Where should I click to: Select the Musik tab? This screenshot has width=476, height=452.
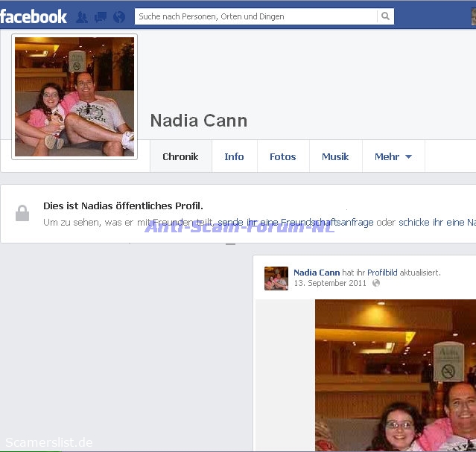(x=335, y=157)
